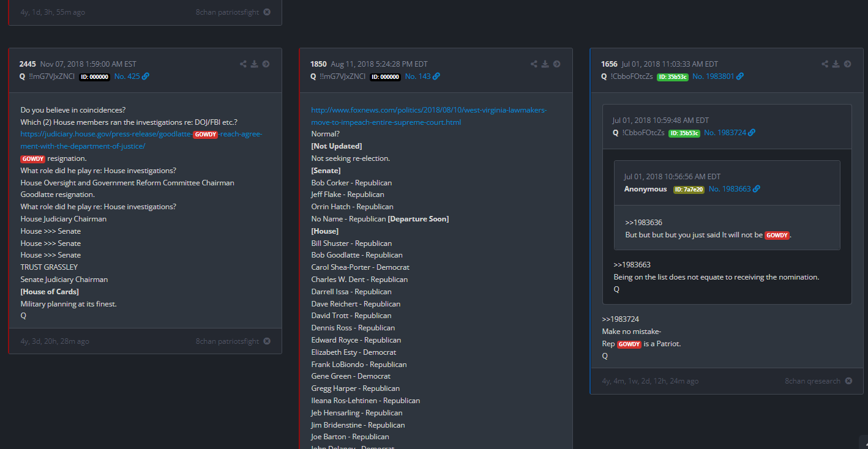Click the 'TRUST GRASSLEY' line
868x449 pixels.
tap(49, 267)
